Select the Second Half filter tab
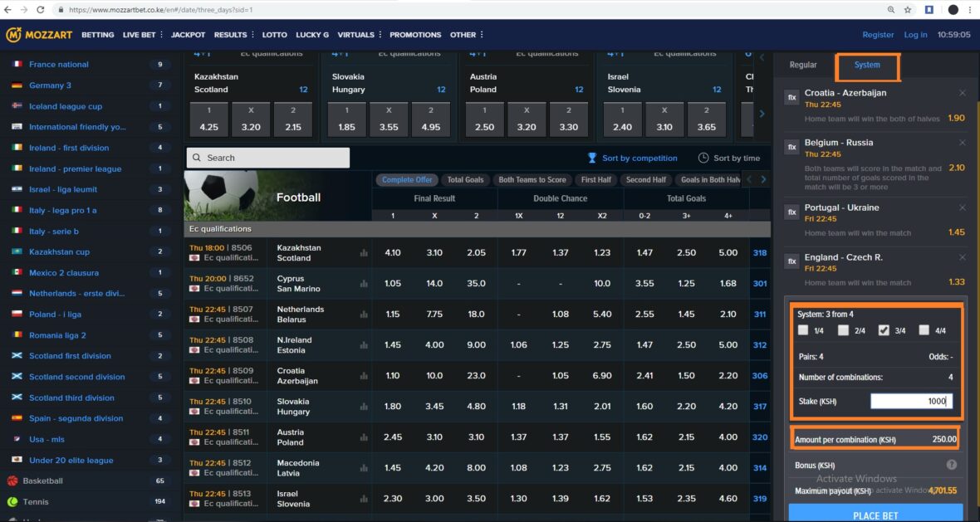Viewport: 980px width, 522px height. point(645,180)
